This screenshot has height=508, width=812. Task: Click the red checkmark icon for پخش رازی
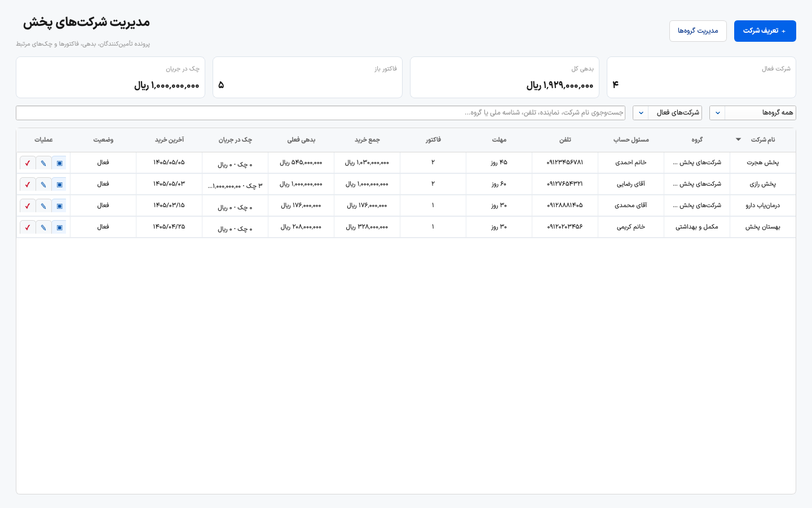28,185
